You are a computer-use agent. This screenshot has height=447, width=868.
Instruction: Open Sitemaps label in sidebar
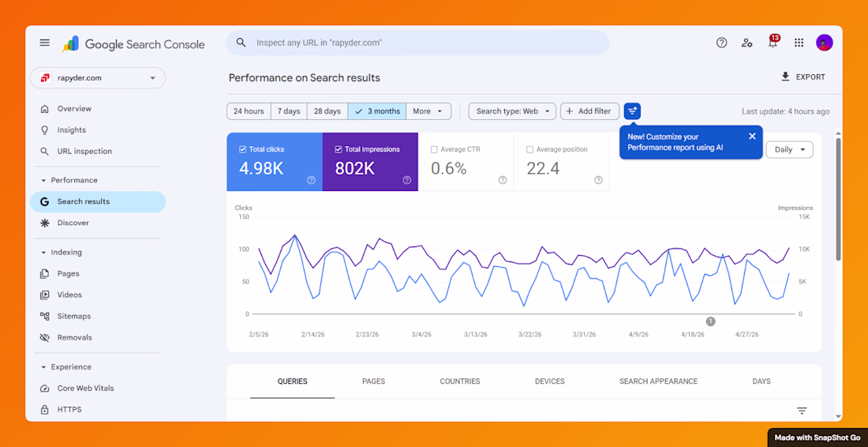pyautogui.click(x=74, y=316)
